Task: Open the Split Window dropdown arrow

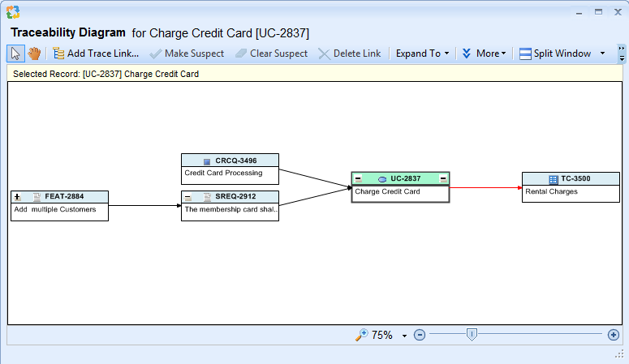Action: pos(602,54)
